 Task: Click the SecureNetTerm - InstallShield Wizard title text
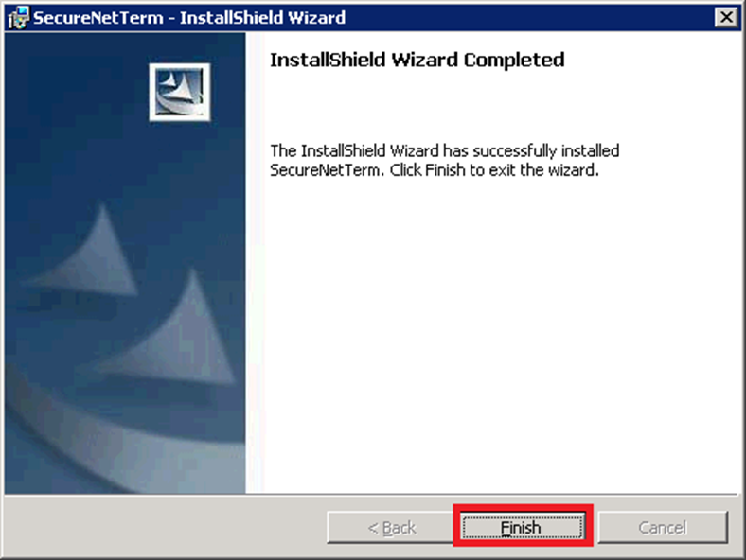189,18
